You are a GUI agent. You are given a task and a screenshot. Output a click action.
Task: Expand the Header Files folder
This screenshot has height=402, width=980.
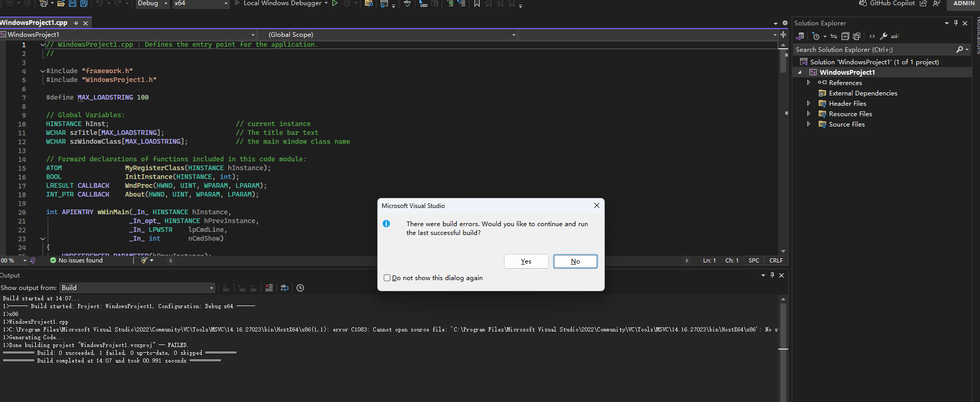(808, 104)
